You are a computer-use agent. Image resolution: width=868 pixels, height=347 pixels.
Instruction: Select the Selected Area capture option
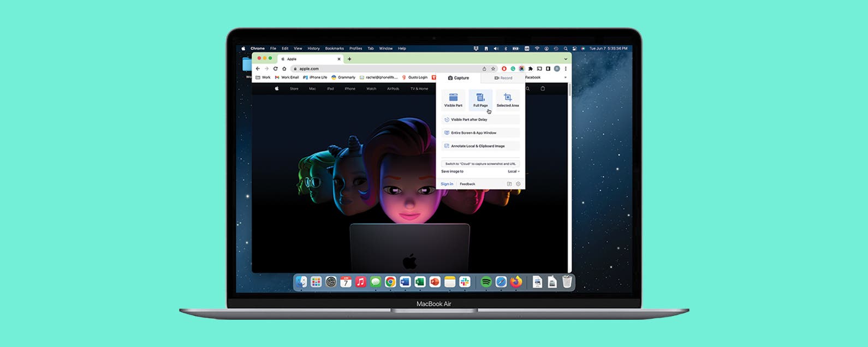[508, 99]
